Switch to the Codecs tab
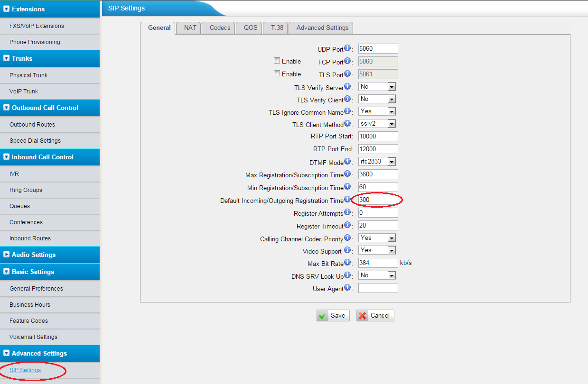This screenshot has height=384, width=588. coord(220,28)
